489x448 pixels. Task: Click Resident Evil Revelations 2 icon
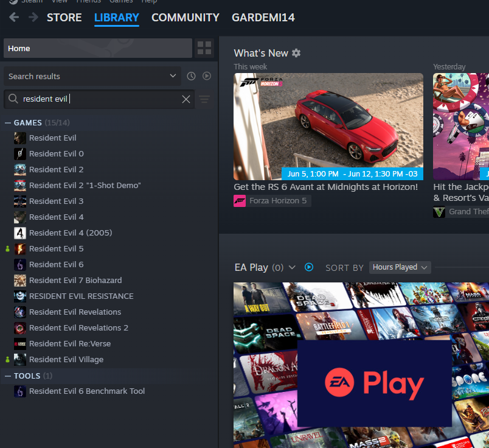tap(20, 328)
